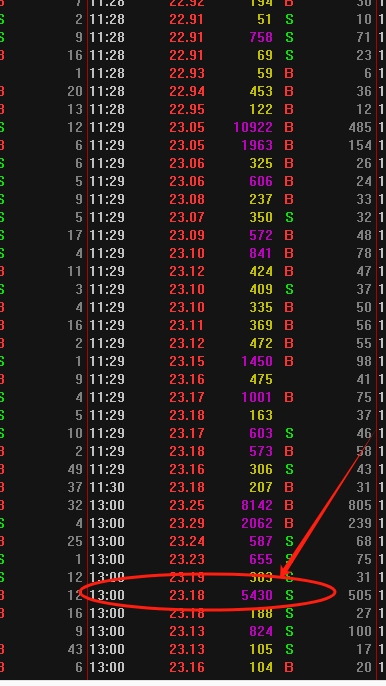Select the 11:29 time in the 10922 row
The height and width of the screenshot is (686, 386).
click(x=107, y=127)
